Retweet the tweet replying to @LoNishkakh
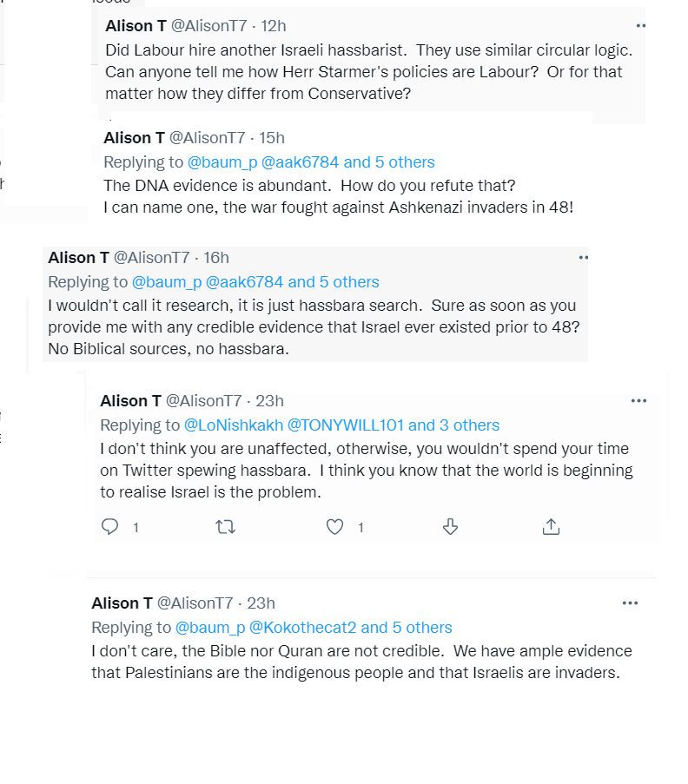This screenshot has height=784, width=688. click(225, 526)
